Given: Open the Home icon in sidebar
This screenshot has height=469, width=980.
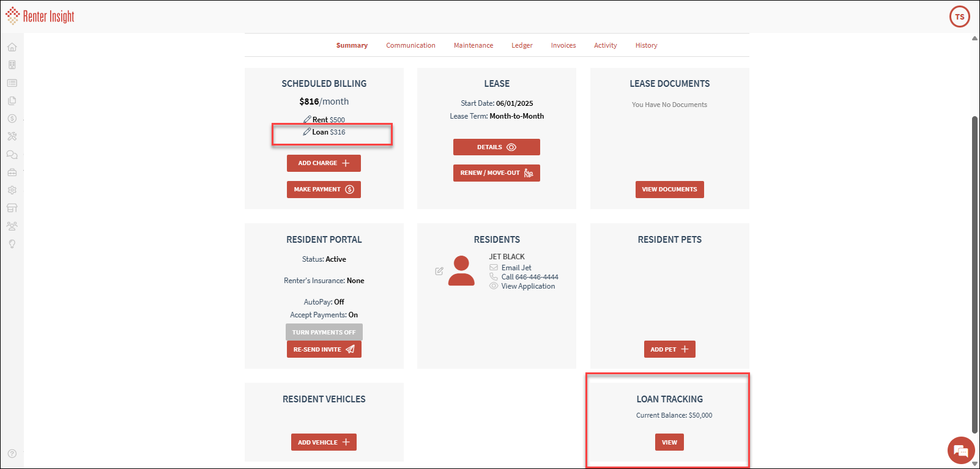Looking at the screenshot, I should 12,47.
